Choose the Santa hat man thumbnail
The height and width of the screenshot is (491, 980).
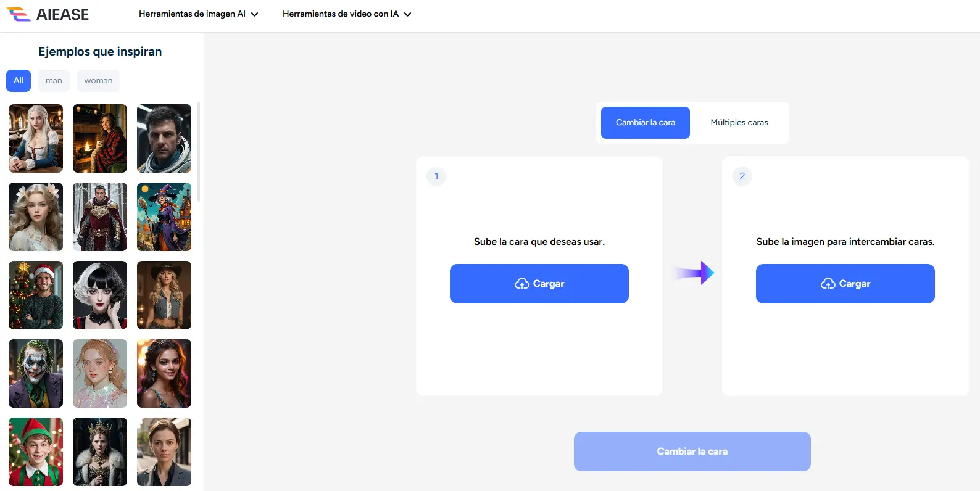pos(36,295)
